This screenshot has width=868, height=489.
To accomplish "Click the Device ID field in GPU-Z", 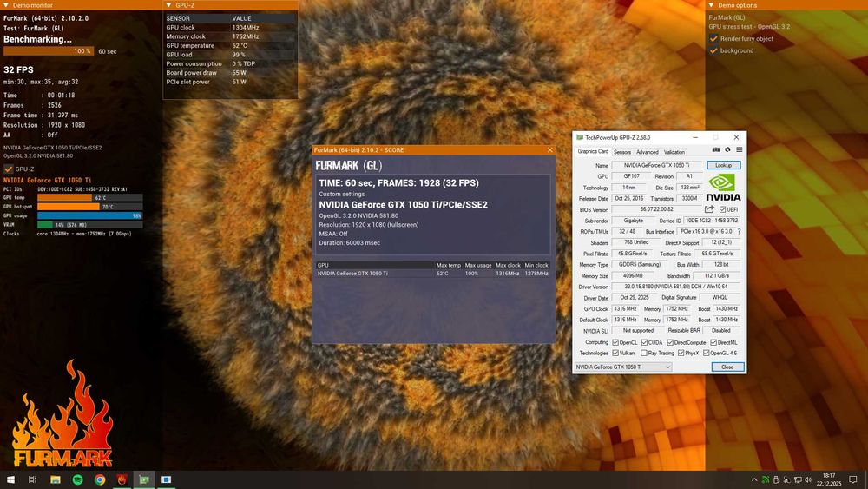I will (712, 221).
